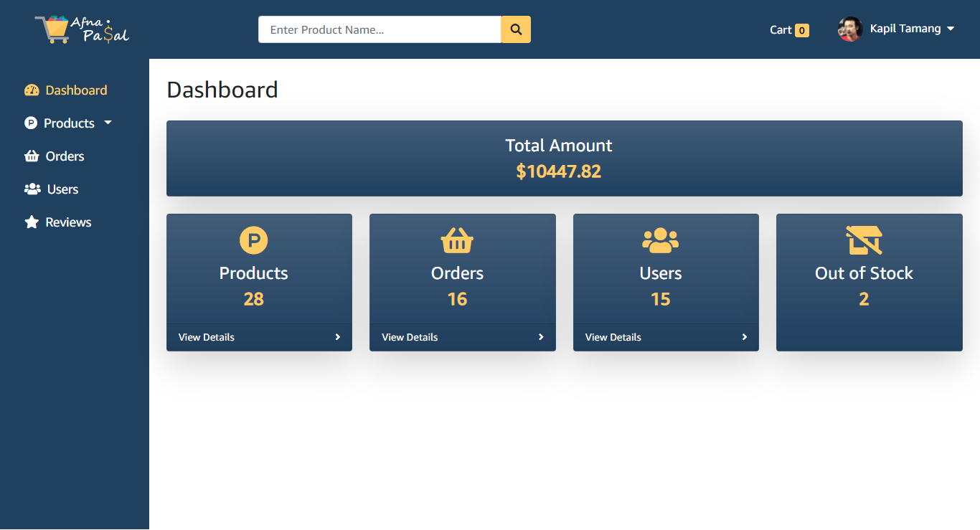Click Kapil Tamang's profile picture
This screenshot has height=530, width=980.
point(849,29)
